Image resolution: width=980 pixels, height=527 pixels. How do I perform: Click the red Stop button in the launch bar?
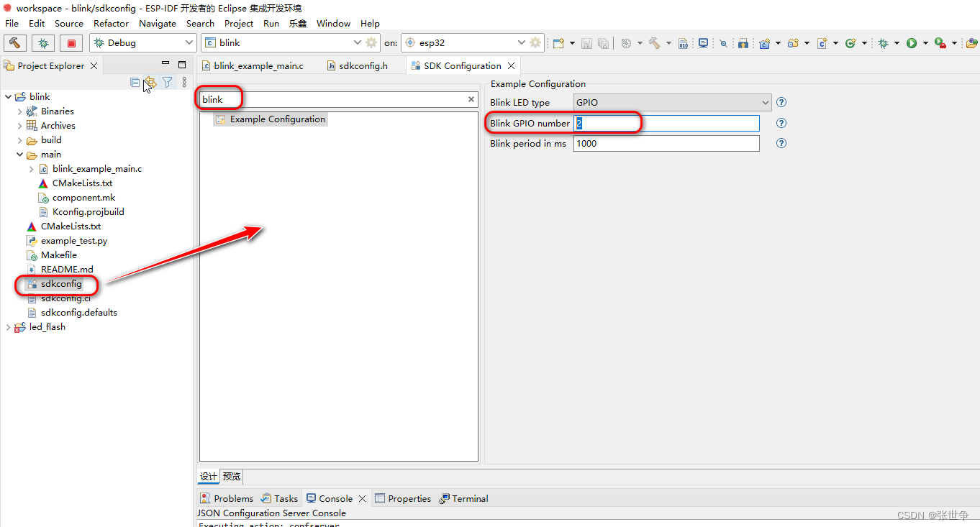click(71, 43)
